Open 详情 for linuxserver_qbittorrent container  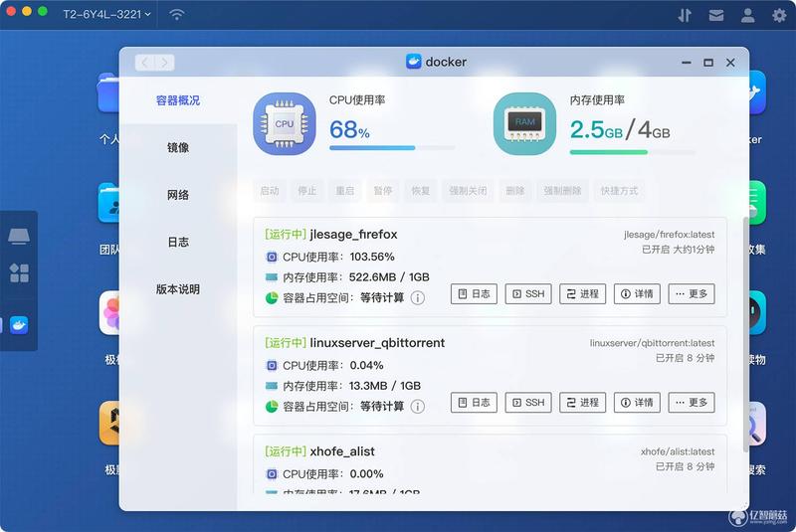pyautogui.click(x=637, y=402)
